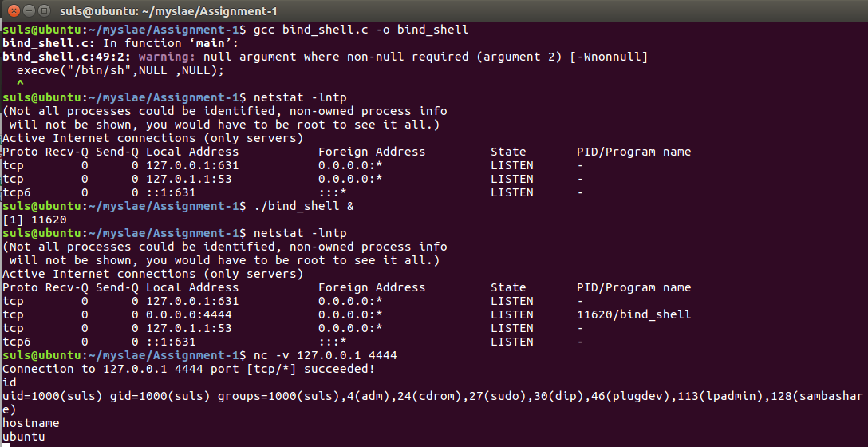Screen dimensions: 868x447
Task: Click the gcc bind_shell.c -o bind_shell command
Action: coord(361,30)
